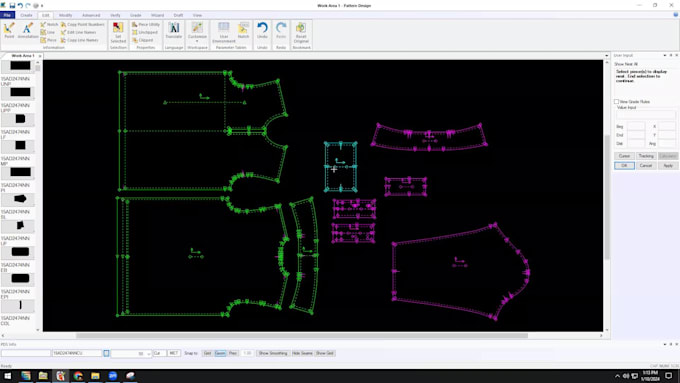Toggle Snap to Grid
This screenshot has height=383, width=680.
(x=207, y=354)
